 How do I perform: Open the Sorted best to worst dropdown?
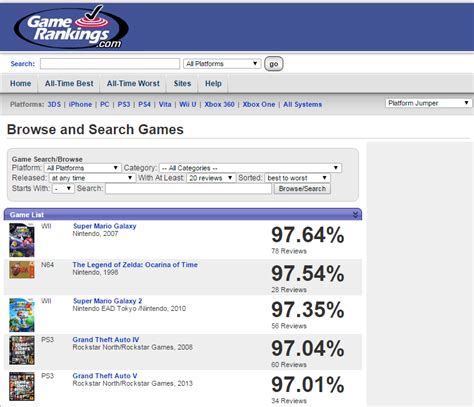pos(297,178)
